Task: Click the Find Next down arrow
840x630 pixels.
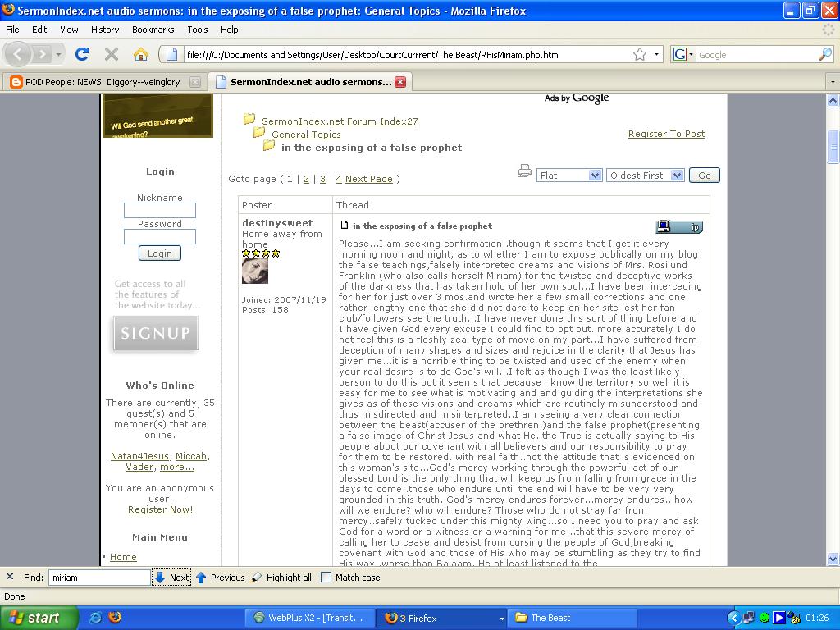Action: [x=160, y=577]
